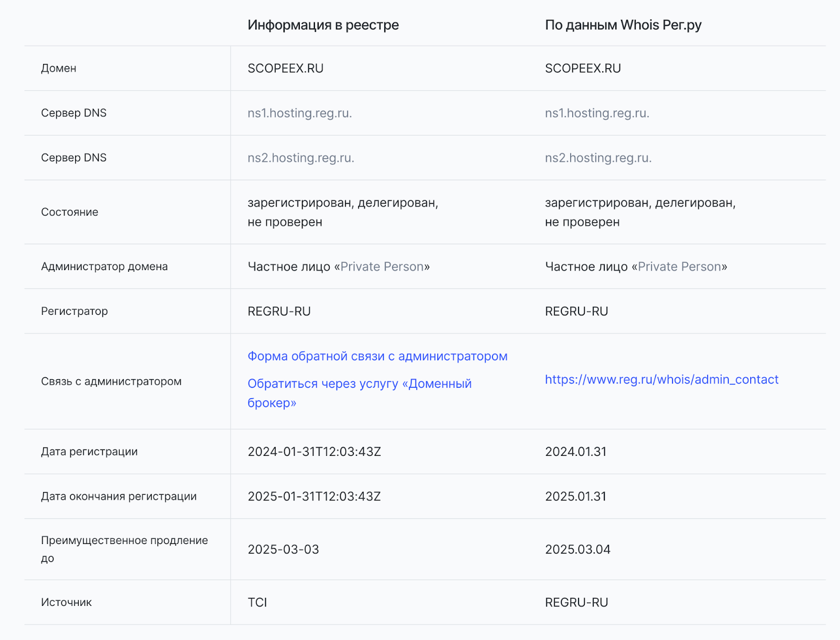Click REGRU-RU in the Источник row
This screenshot has width=840, height=640.
coord(576,602)
